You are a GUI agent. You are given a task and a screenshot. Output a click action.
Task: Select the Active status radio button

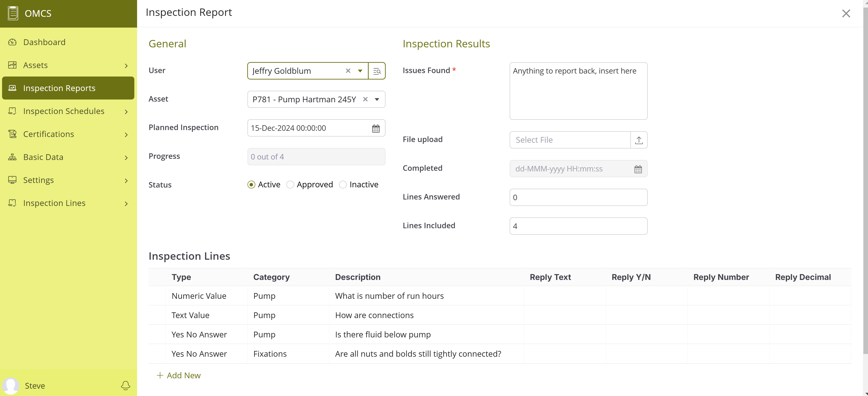(251, 185)
